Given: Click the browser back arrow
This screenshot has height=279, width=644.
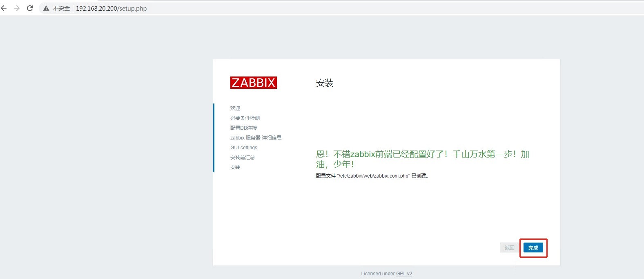Looking at the screenshot, I should tap(4, 8).
